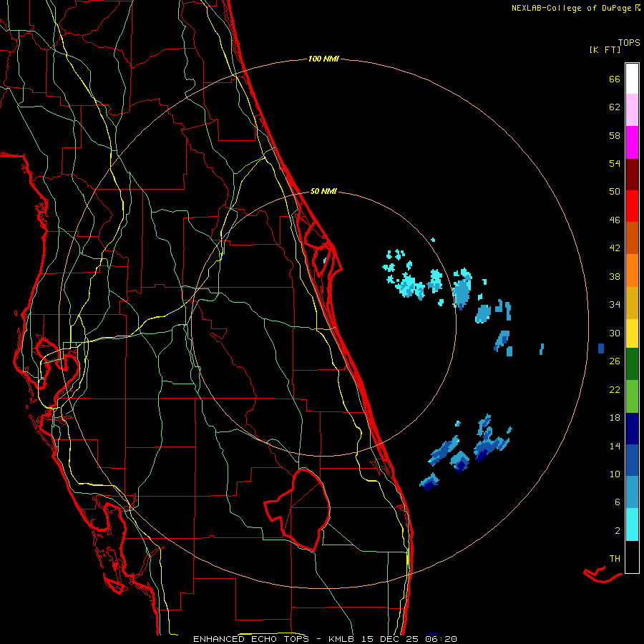Click the legend value "62"

click(615, 107)
